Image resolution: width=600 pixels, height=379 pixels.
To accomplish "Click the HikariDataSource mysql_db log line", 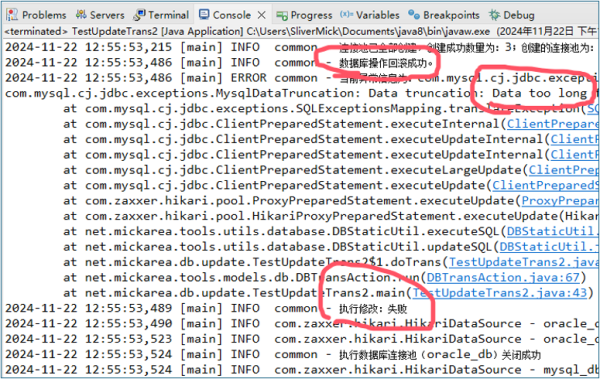I will click(301, 370).
